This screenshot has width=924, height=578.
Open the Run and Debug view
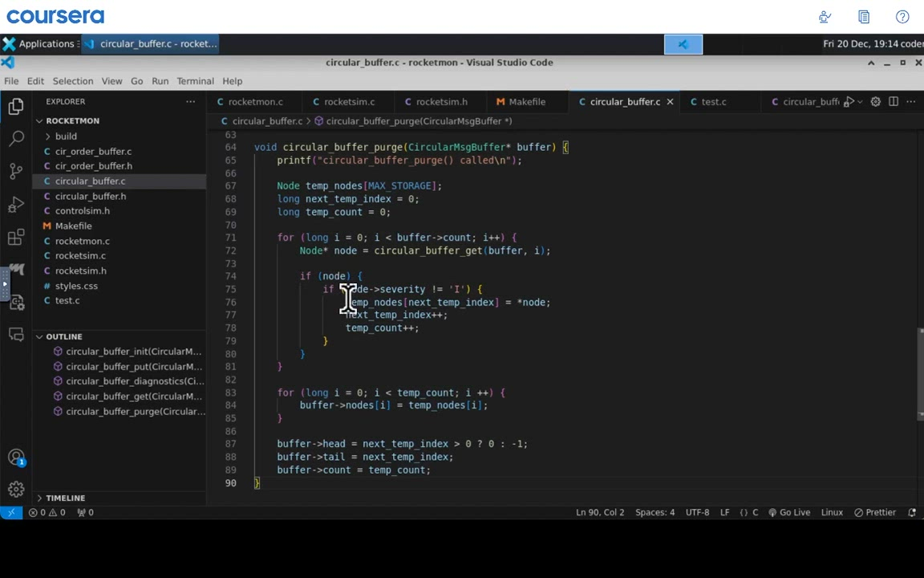(16, 205)
